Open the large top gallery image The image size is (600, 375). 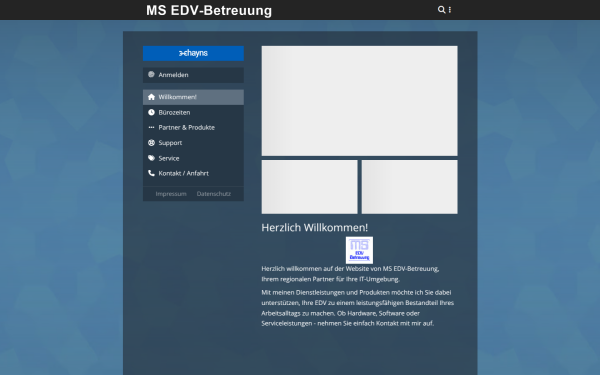[359, 101]
